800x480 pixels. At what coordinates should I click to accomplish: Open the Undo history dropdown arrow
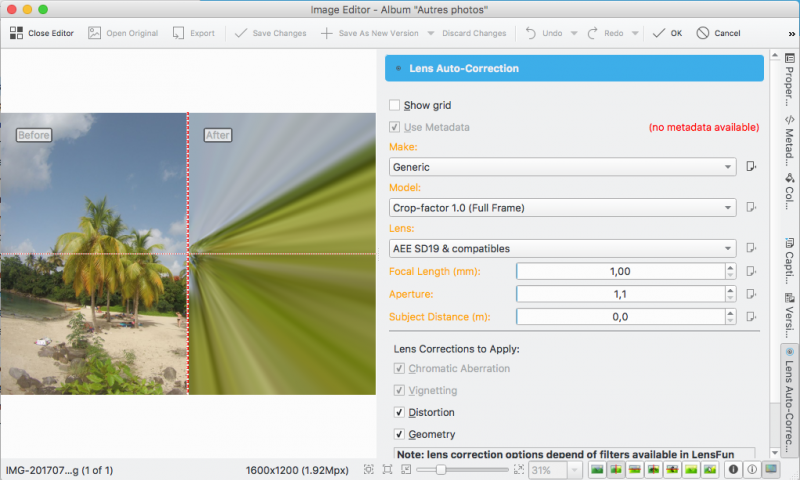574,33
